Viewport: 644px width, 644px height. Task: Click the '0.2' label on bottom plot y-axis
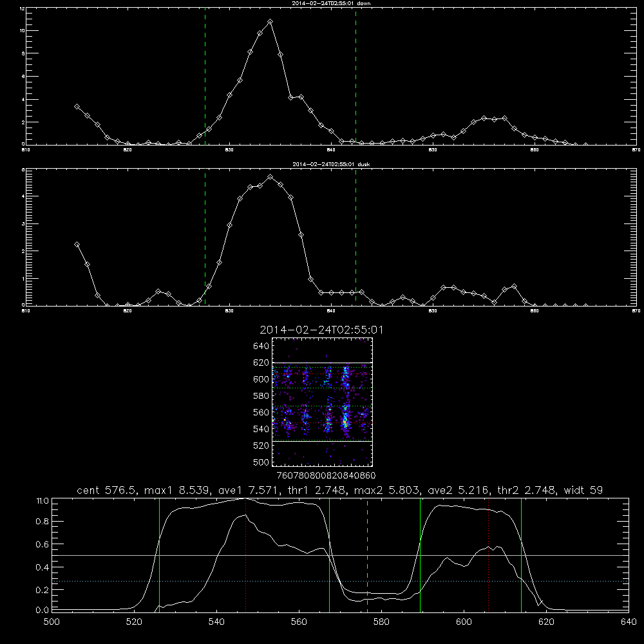(43, 590)
